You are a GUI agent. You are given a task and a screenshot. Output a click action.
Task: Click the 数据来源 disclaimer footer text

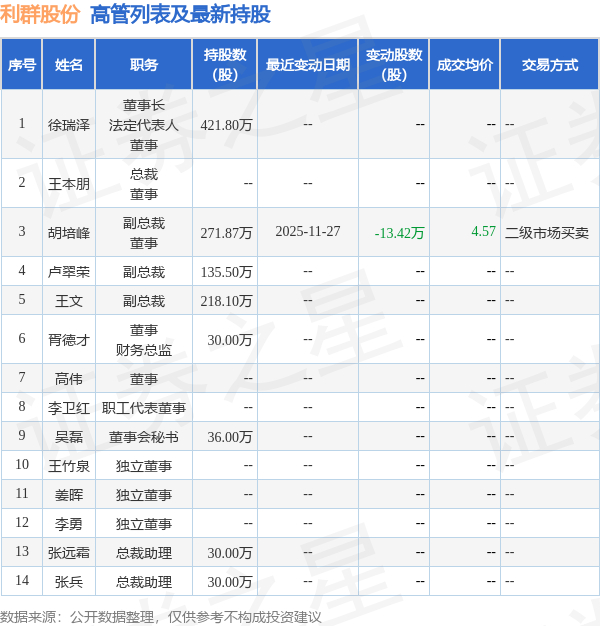click(x=160, y=617)
